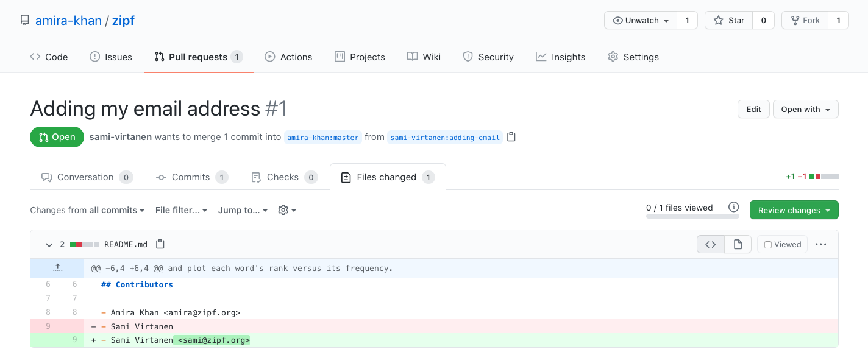Open the sami-virtanen author link
This screenshot has height=355, width=868.
tap(120, 137)
